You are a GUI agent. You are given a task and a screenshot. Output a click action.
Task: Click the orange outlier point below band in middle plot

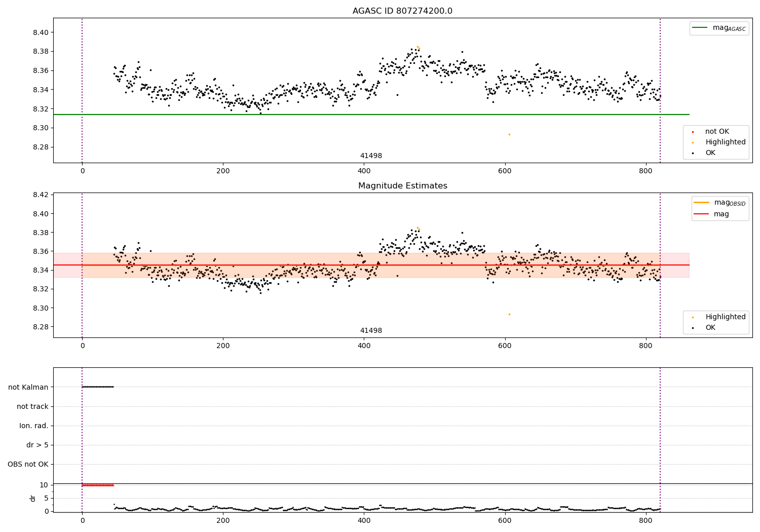tap(509, 314)
